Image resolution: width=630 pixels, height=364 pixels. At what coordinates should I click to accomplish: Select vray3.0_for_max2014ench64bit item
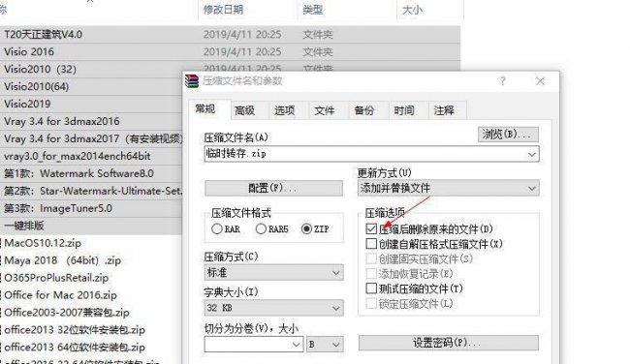pos(78,156)
